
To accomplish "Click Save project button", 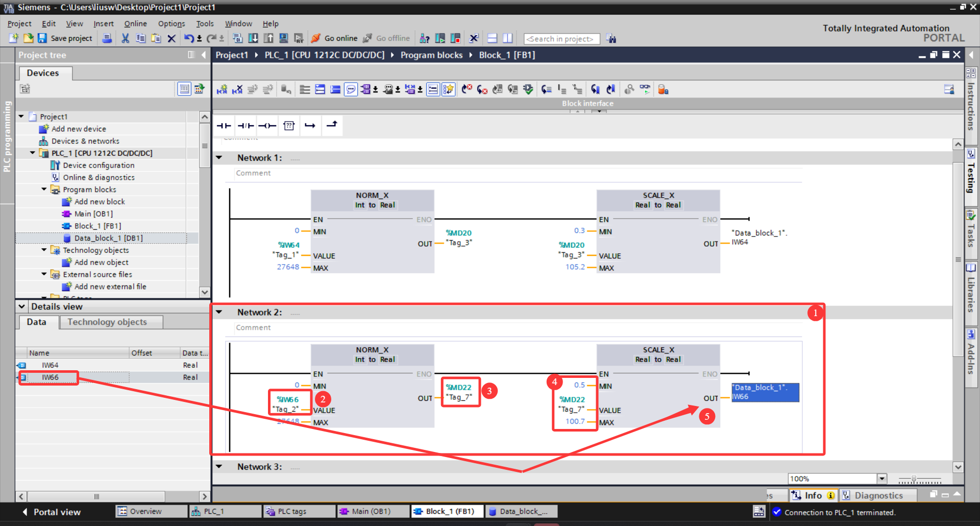I will pyautogui.click(x=65, y=38).
